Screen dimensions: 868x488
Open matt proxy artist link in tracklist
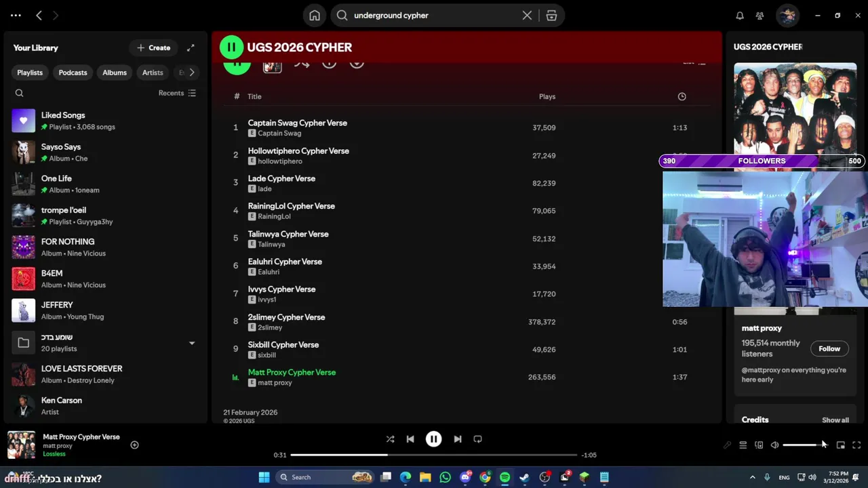tap(275, 382)
